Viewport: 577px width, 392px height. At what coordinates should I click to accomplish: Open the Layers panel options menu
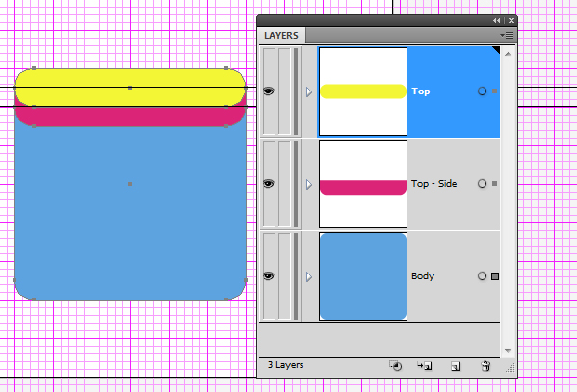(507, 36)
